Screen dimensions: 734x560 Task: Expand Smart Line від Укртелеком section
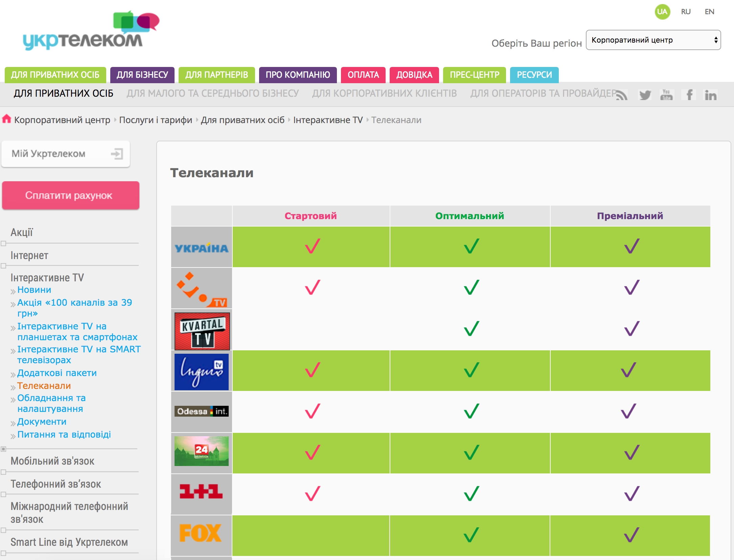(3, 553)
